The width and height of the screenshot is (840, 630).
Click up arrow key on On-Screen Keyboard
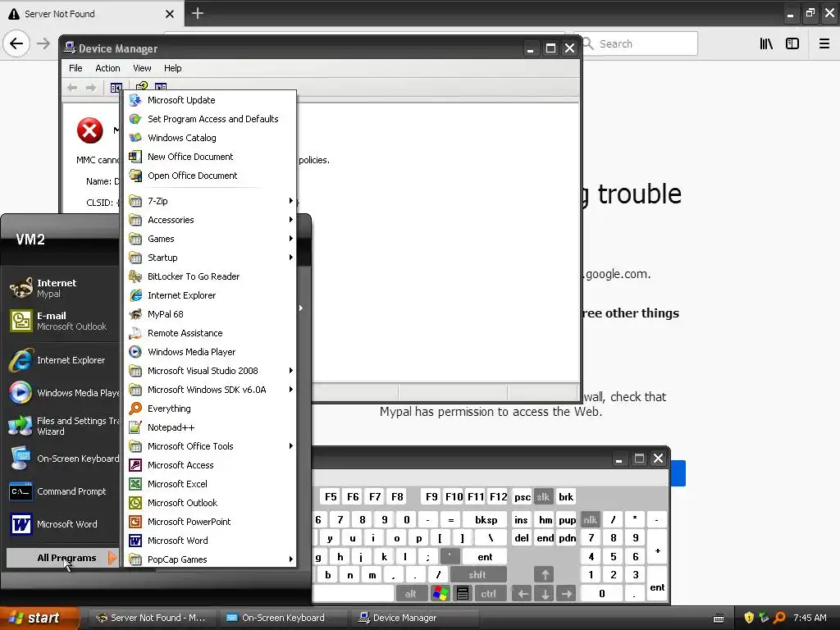545,575
